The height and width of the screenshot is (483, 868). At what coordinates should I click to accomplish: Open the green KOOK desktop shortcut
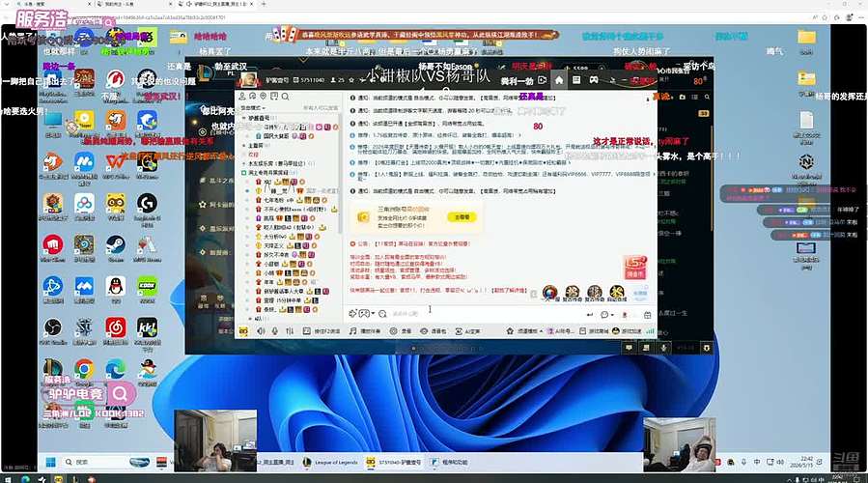pos(148,288)
